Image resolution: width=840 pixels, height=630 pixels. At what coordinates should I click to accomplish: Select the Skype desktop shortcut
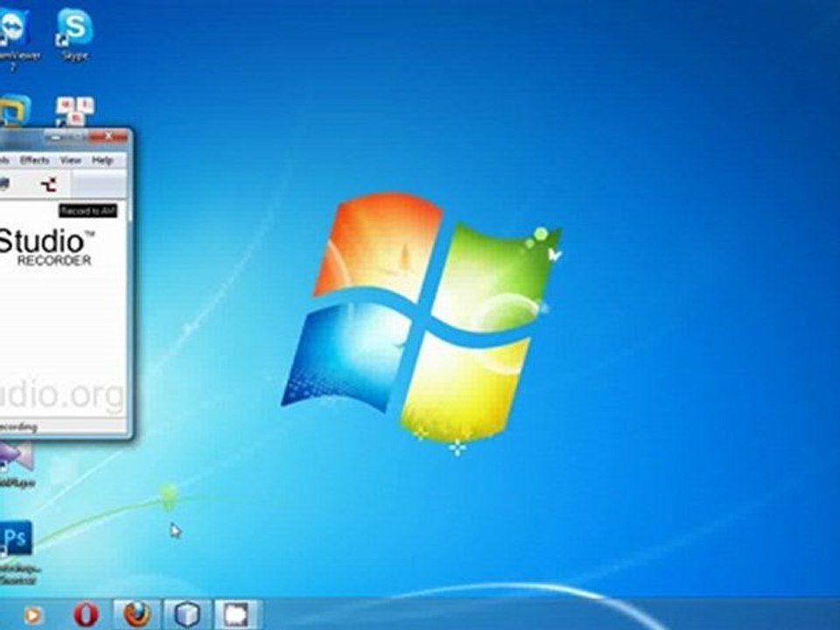74,35
